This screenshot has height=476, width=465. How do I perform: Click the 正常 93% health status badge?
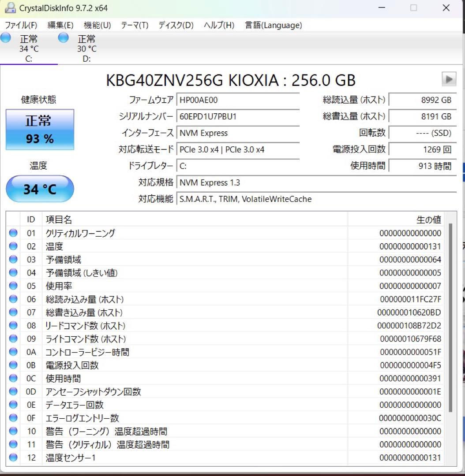tap(40, 129)
